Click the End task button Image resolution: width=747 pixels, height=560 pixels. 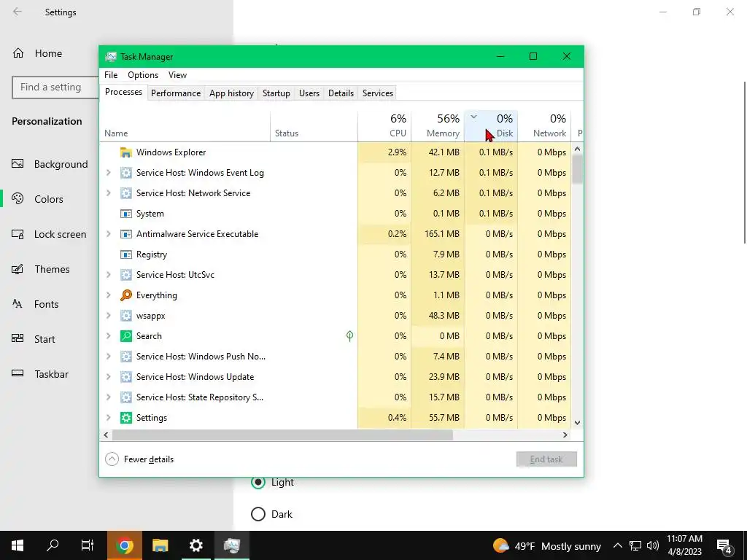[546, 459]
